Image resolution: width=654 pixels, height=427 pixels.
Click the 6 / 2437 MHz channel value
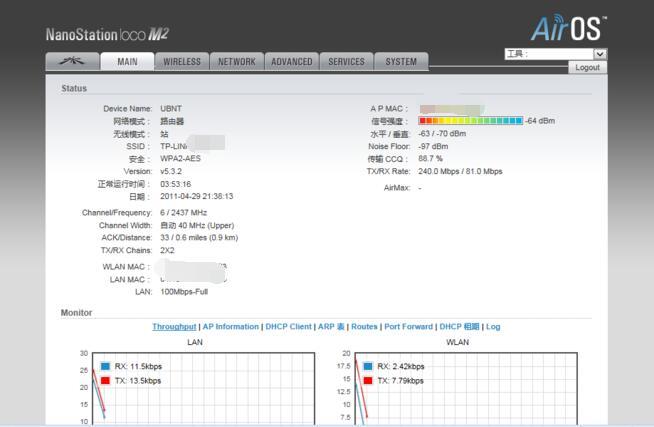[184, 213]
